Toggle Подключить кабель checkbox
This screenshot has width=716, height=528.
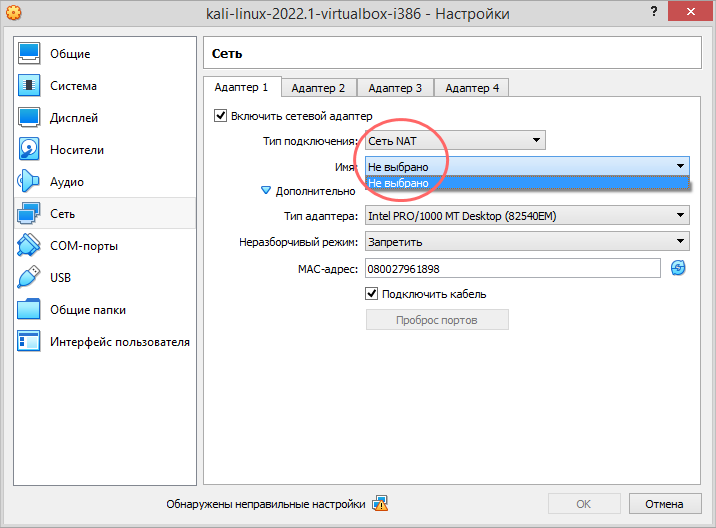click(x=372, y=293)
